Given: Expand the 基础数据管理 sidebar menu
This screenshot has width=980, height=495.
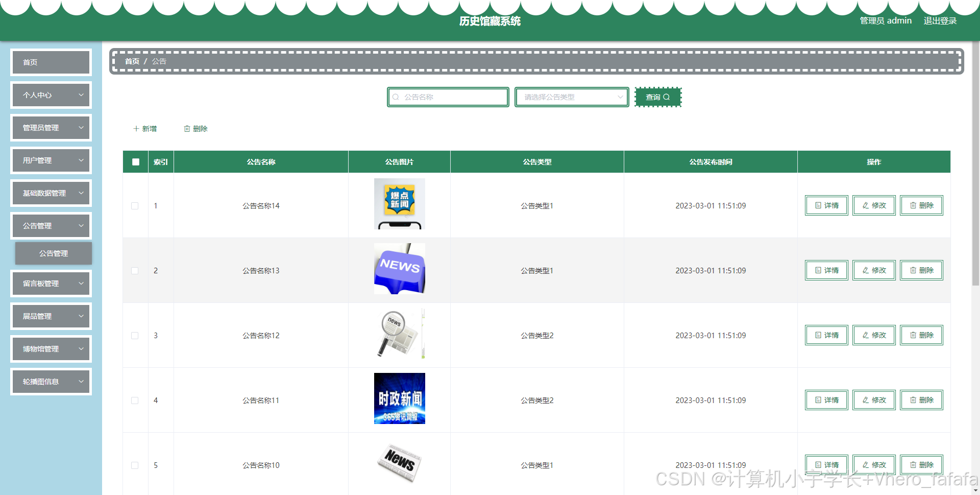Looking at the screenshot, I should coord(51,193).
